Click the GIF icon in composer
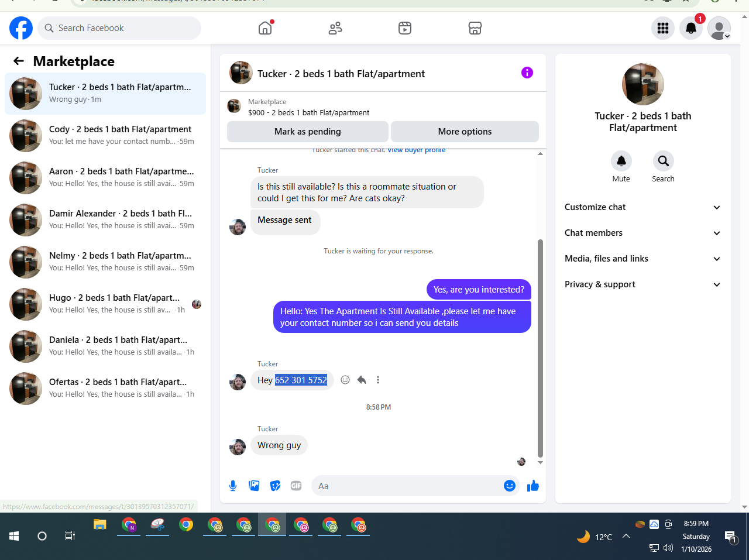 [x=296, y=486]
